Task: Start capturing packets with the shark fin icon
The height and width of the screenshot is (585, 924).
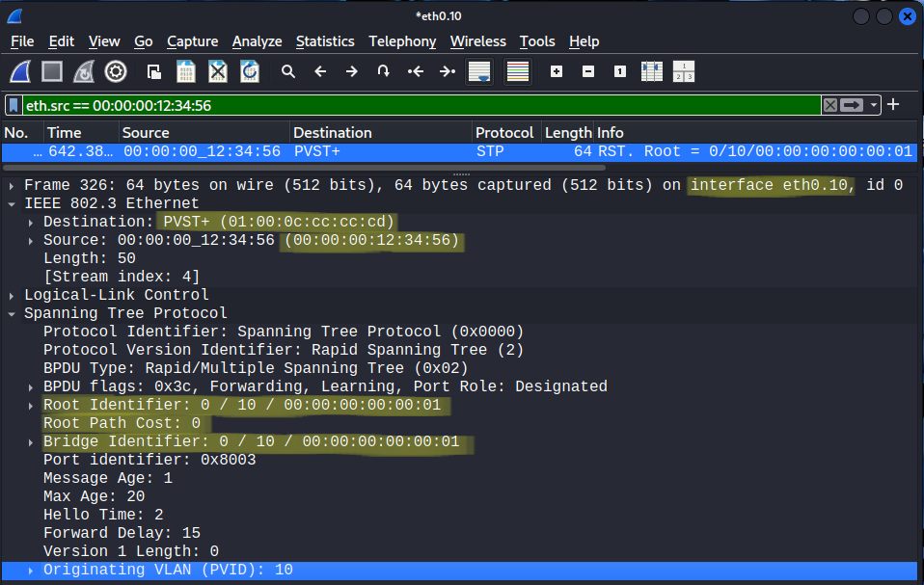Action: [x=22, y=71]
